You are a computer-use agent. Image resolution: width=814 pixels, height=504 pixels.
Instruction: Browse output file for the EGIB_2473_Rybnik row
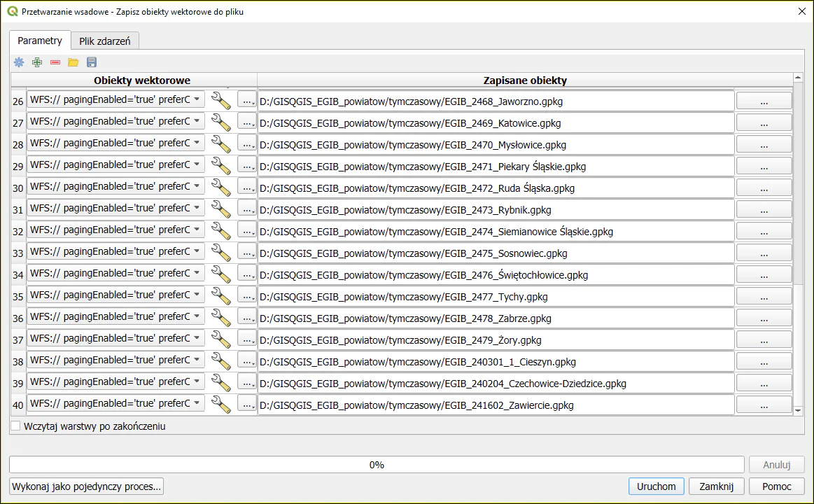764,210
